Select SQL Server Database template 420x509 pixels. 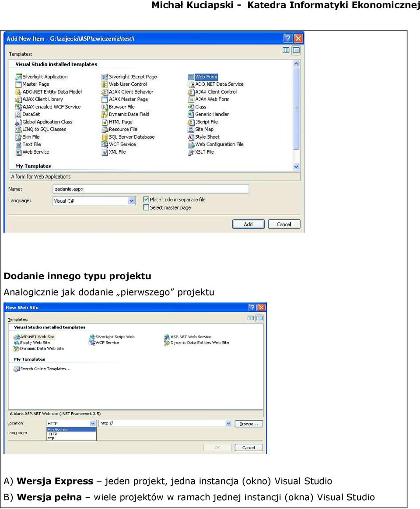(128, 137)
